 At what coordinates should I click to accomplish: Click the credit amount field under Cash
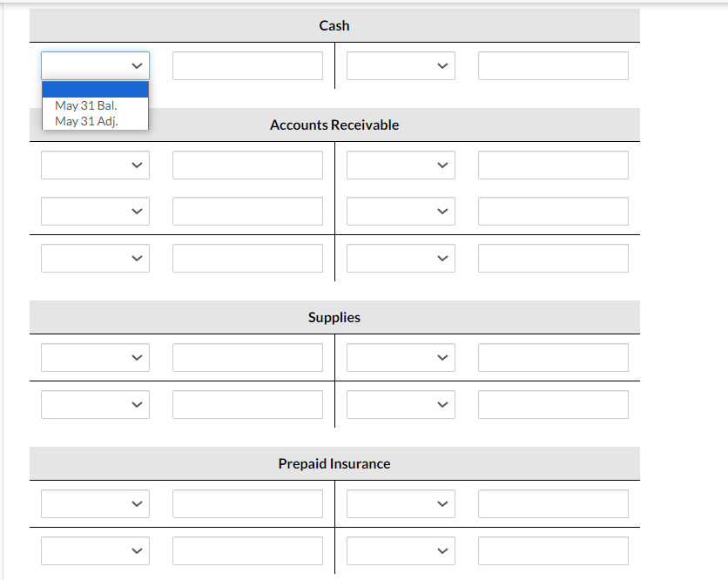[x=552, y=65]
